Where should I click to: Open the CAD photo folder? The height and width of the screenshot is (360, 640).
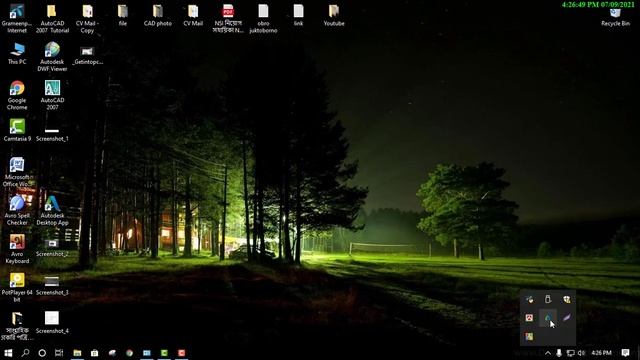pyautogui.click(x=158, y=15)
